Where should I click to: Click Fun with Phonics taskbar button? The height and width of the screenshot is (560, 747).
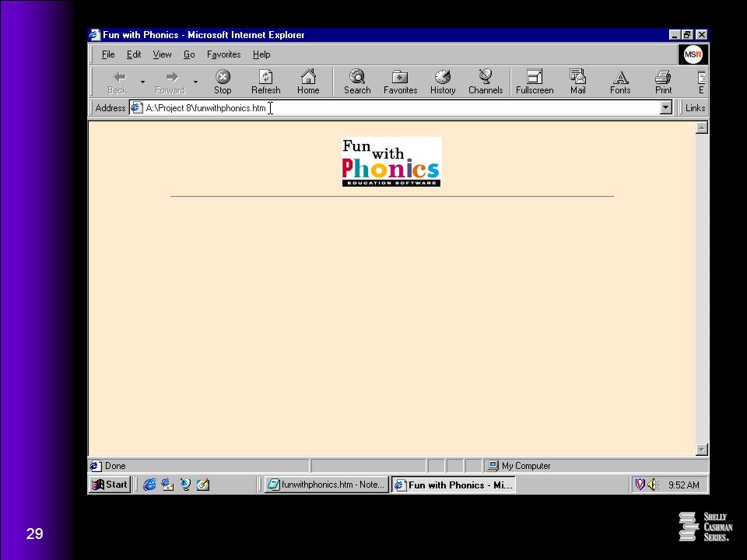click(x=454, y=485)
